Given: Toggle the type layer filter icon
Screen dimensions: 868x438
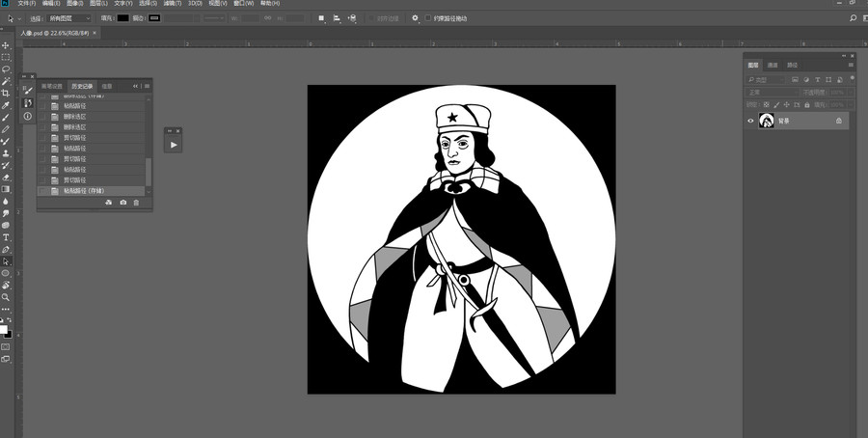Looking at the screenshot, I should pos(817,80).
